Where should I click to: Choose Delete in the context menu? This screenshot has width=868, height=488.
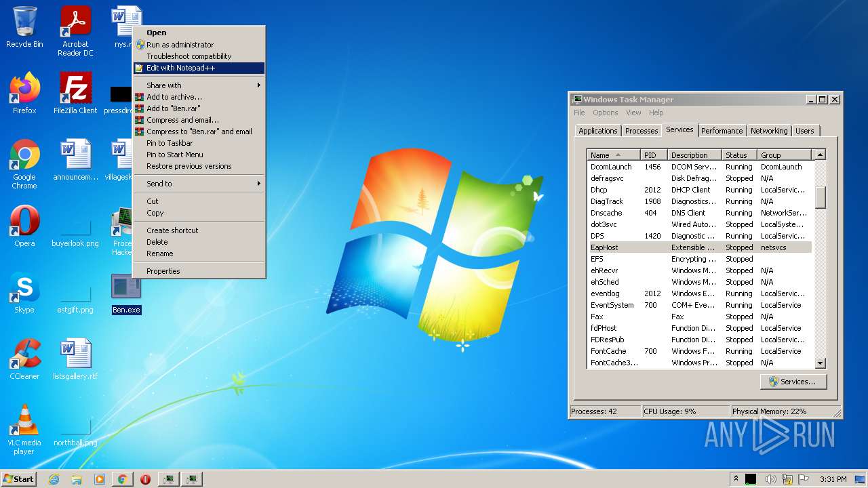[199, 242]
